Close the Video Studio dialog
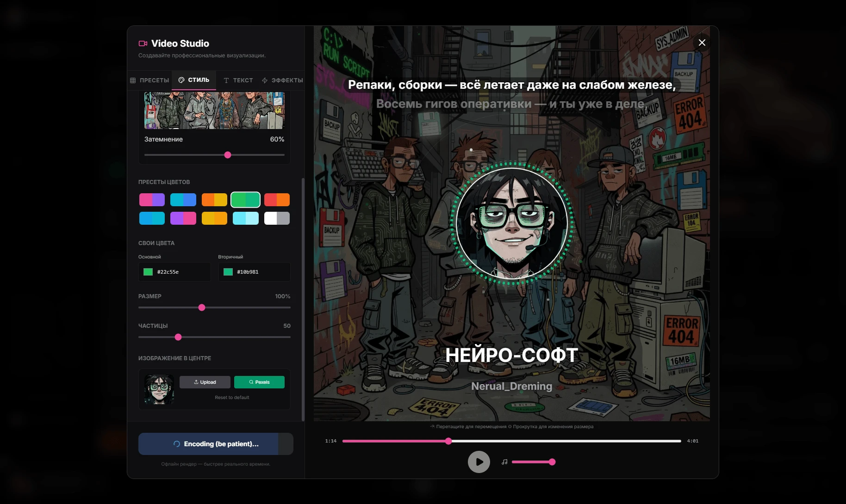The image size is (846, 504). [702, 43]
